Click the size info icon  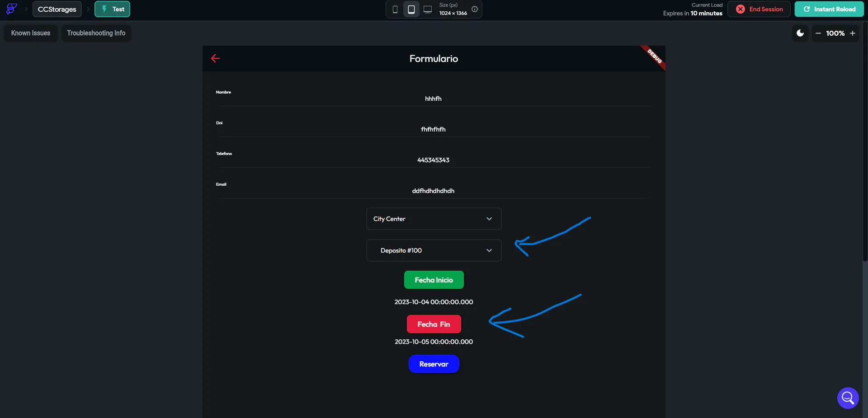(475, 9)
